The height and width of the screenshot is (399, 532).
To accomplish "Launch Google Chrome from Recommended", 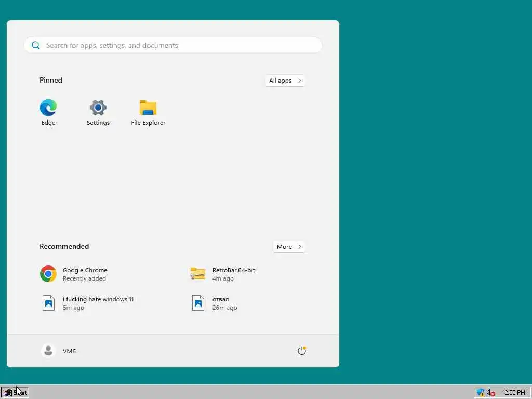I will 73,274.
